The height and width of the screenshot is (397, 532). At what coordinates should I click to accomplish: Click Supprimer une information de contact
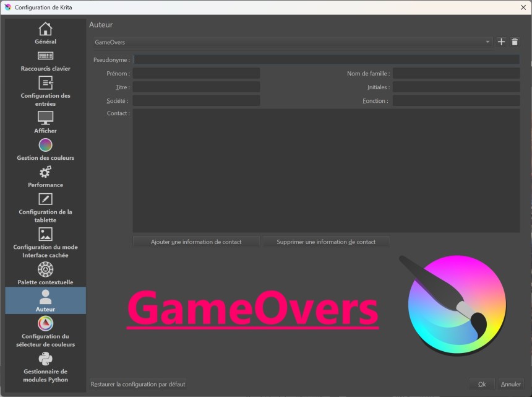[x=326, y=242]
